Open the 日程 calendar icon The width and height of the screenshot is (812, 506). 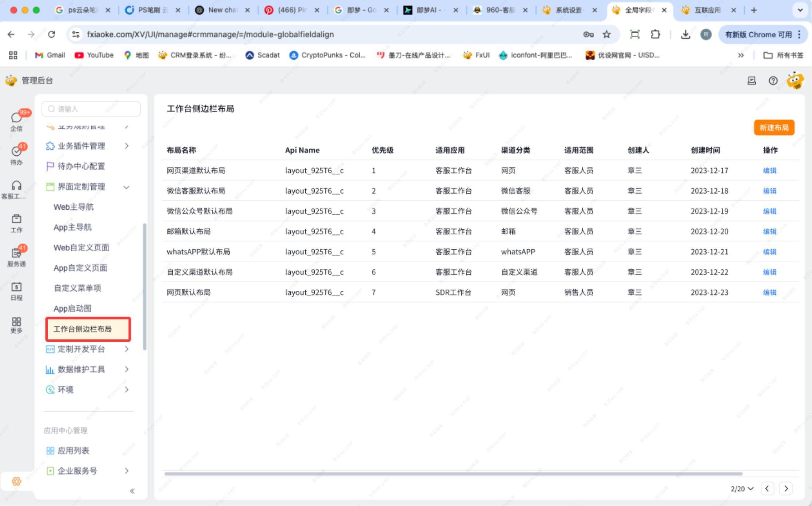point(16,287)
